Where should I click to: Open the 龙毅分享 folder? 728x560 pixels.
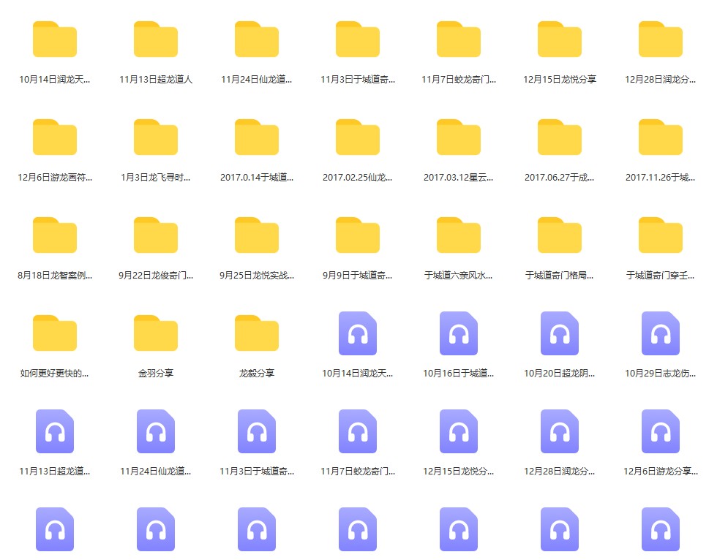coord(256,333)
